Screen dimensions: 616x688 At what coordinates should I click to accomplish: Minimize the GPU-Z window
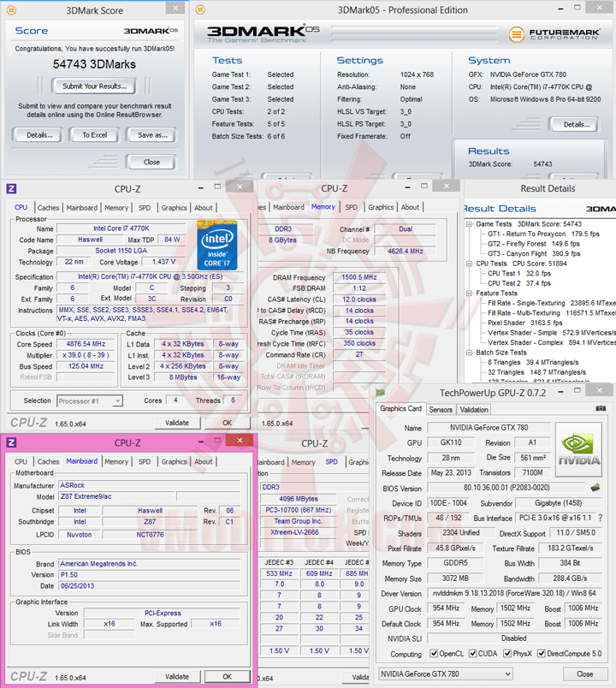tap(560, 392)
